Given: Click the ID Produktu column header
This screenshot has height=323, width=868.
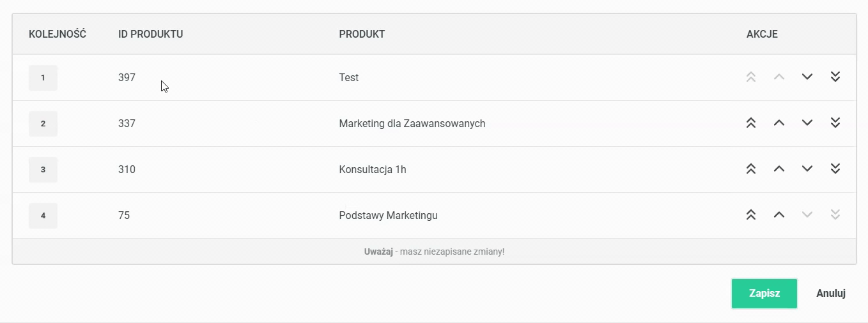Looking at the screenshot, I should point(151,34).
